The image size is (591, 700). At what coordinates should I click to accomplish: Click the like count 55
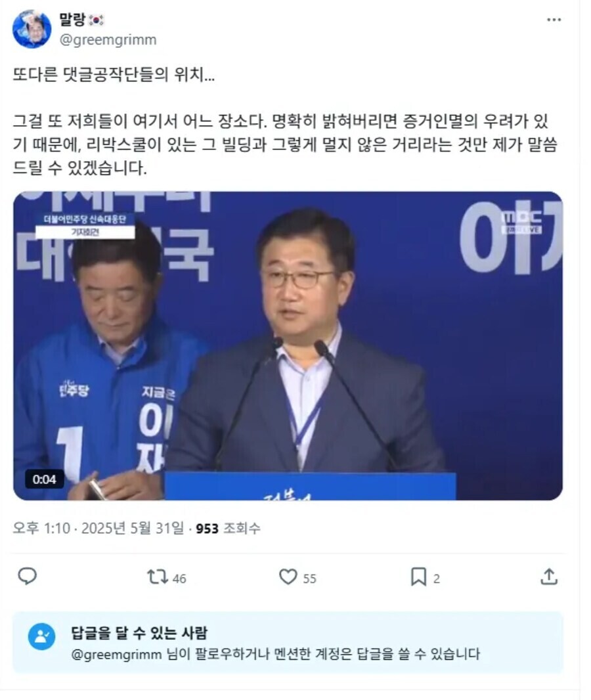pyautogui.click(x=309, y=579)
